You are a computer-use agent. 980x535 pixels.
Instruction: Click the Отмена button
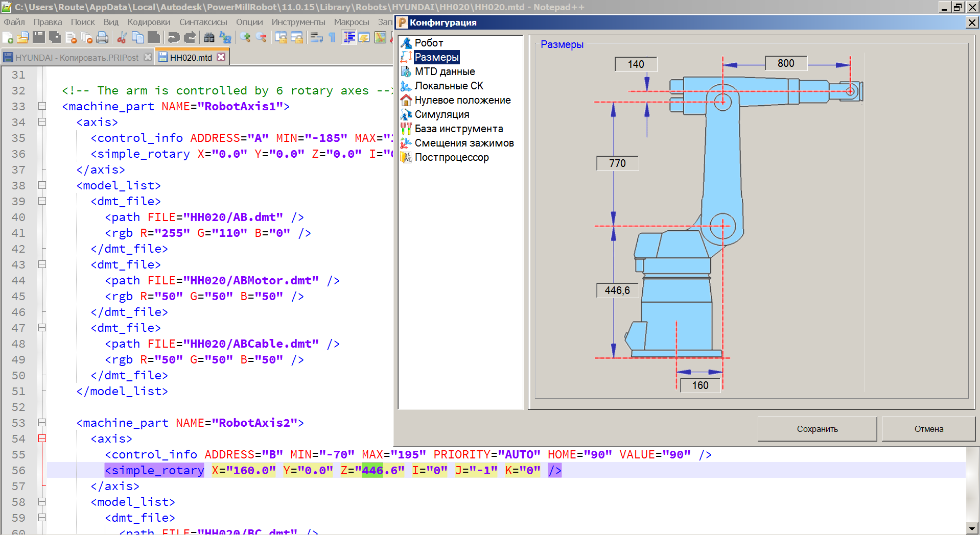point(928,429)
